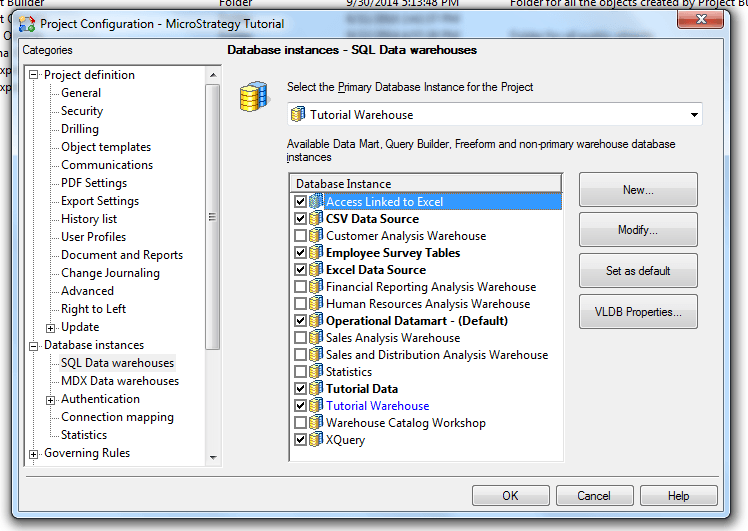748x531 pixels.
Task: Expand the Governing Rules tree node
Action: coord(34,454)
